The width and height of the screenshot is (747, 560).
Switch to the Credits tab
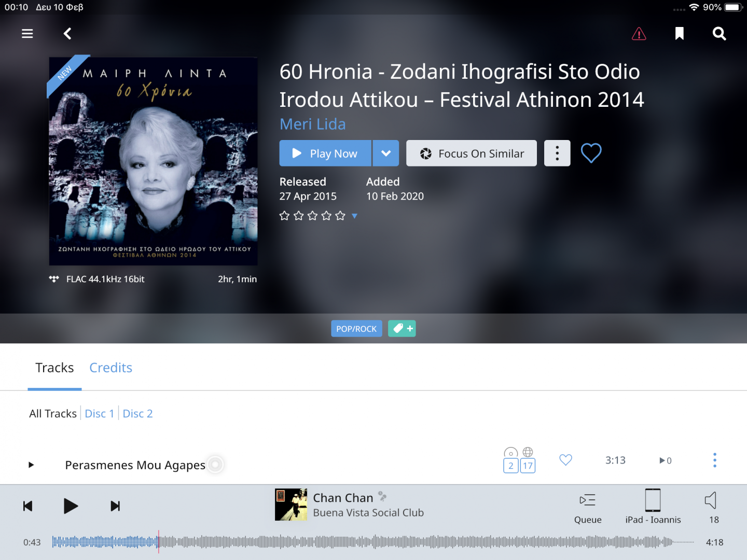(111, 368)
